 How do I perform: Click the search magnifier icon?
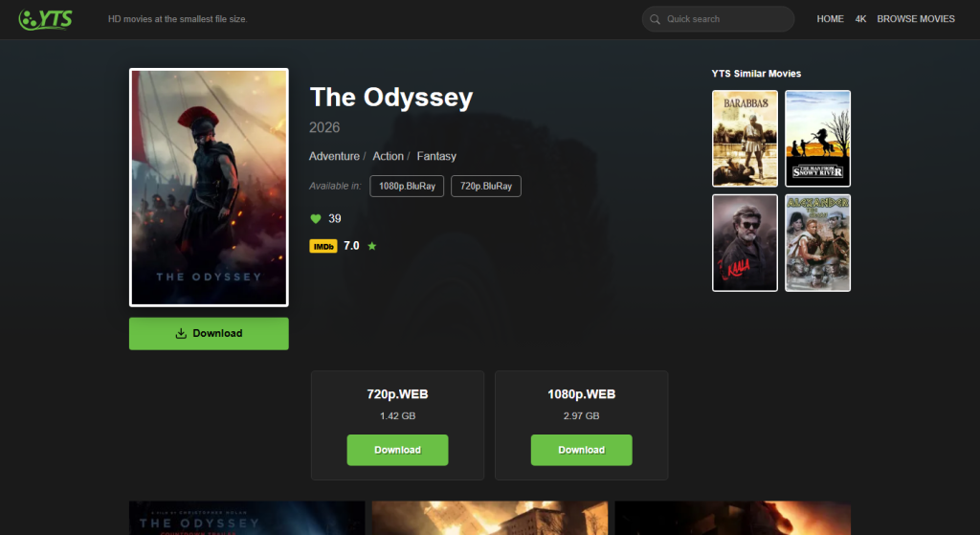[x=655, y=19]
